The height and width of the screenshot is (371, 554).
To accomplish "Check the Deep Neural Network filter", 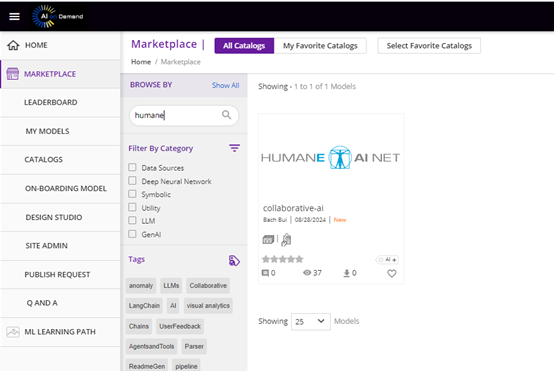I will [132, 181].
